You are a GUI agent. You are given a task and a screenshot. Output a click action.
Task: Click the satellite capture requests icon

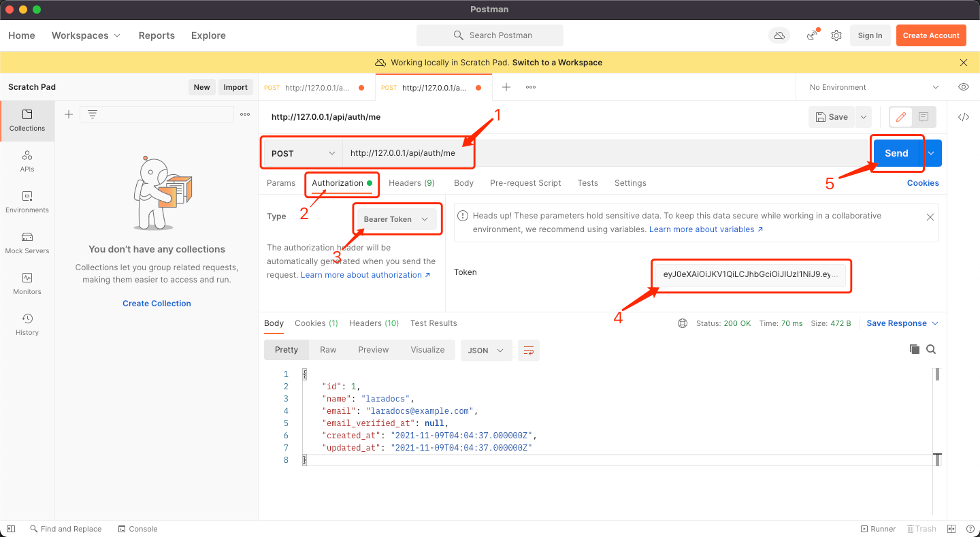tap(813, 35)
